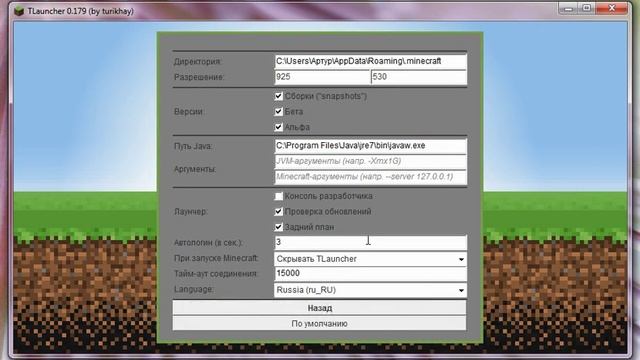640x360 pixels.
Task: Click the Лаунчер label
Action: pyautogui.click(x=191, y=211)
